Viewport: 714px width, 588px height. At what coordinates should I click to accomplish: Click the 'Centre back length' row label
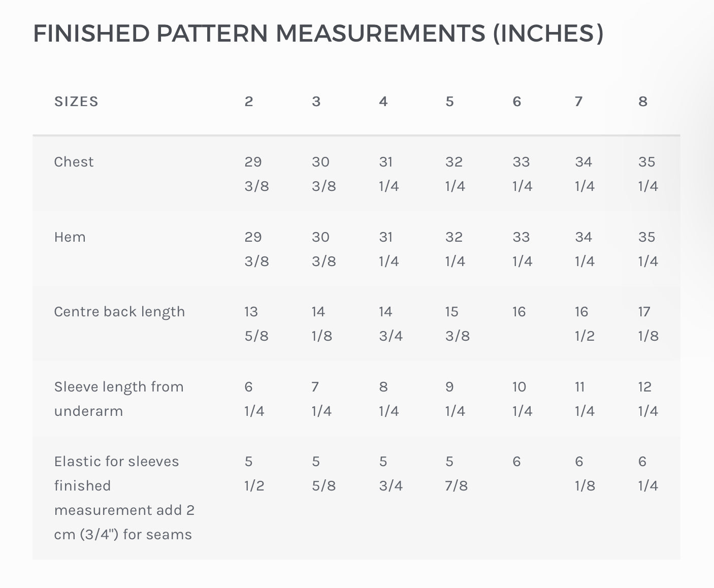(x=119, y=312)
